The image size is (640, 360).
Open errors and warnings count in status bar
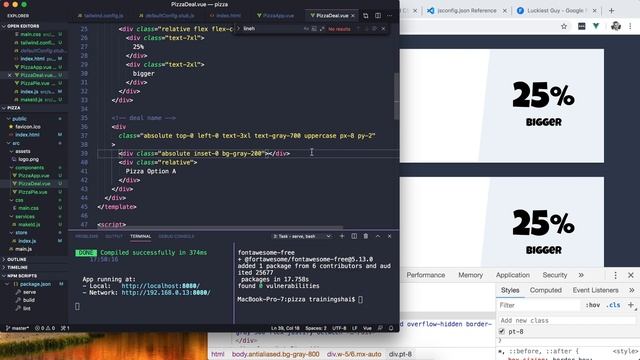45,328
